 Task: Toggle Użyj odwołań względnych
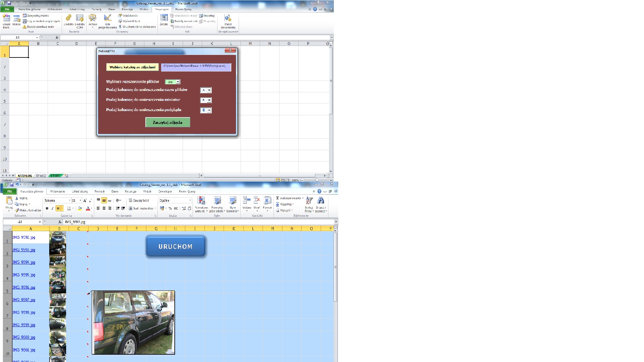tap(41, 21)
